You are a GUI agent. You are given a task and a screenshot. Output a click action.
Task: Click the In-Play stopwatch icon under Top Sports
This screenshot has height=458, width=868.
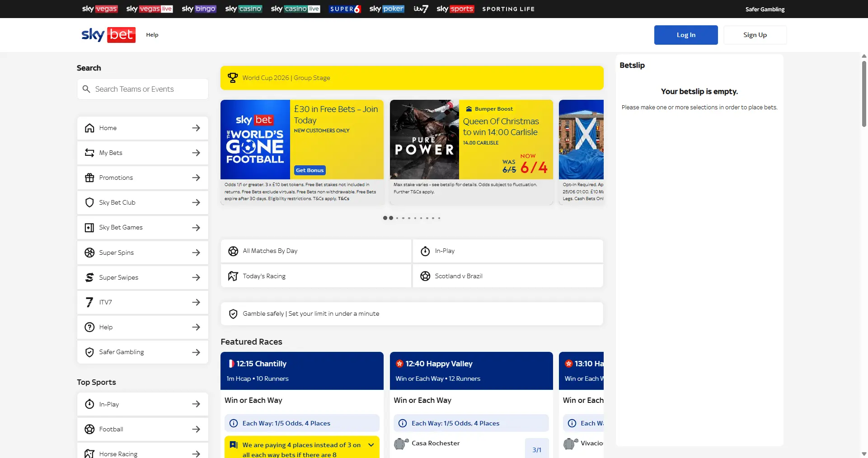89,404
